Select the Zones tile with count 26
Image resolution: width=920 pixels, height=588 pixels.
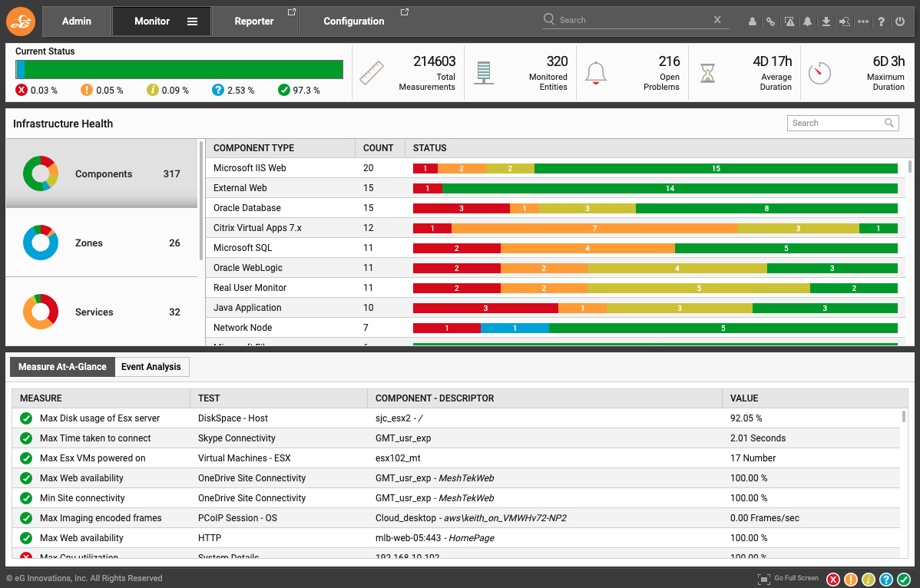click(x=101, y=243)
